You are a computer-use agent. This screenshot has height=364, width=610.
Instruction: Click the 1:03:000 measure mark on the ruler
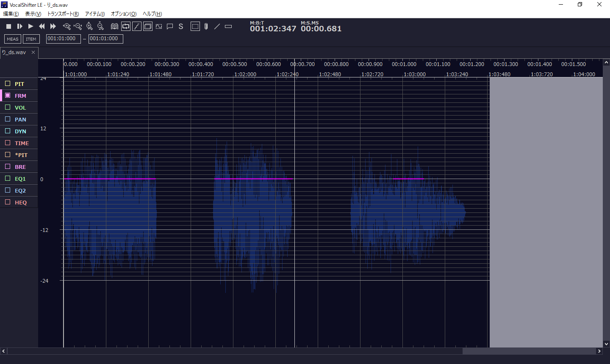(x=415, y=74)
